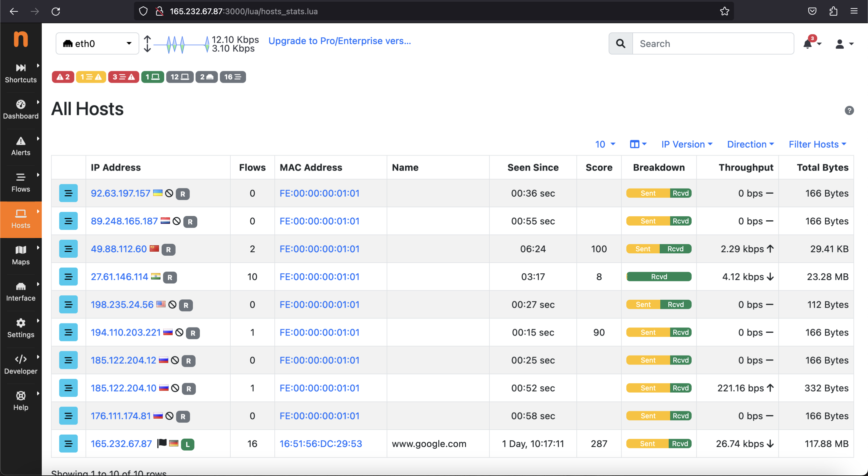
Task: Open the Direction filter dropdown
Action: [x=750, y=144]
